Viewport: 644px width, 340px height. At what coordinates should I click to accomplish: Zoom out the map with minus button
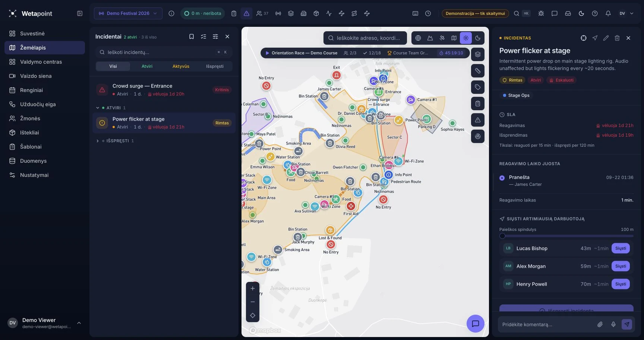(x=253, y=302)
